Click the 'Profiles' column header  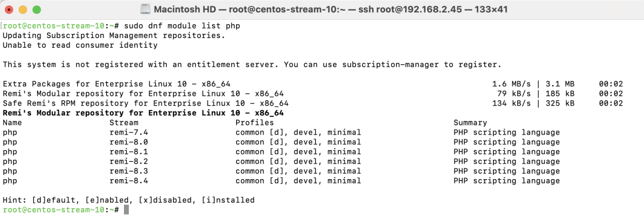point(255,123)
